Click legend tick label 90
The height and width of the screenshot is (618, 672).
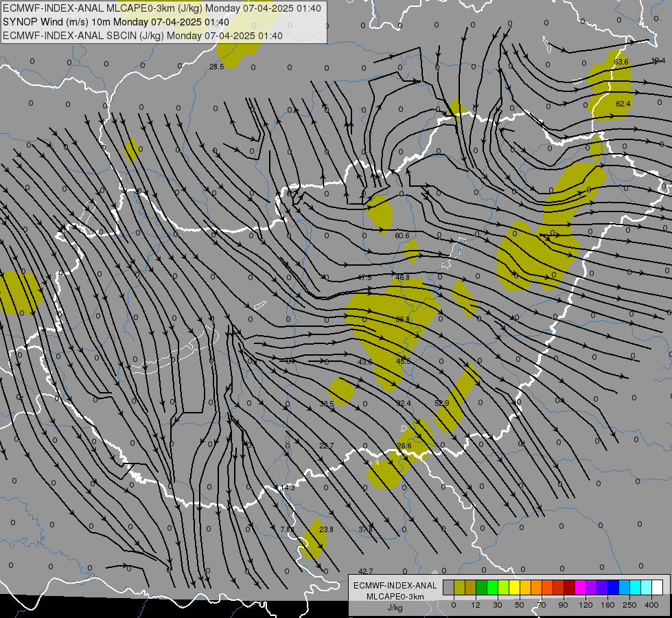click(x=563, y=605)
